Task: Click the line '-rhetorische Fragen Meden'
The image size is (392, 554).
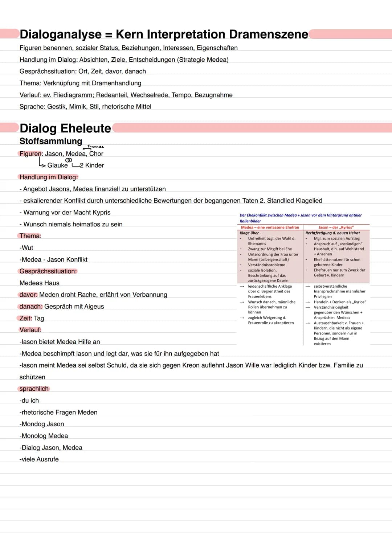Action: [x=58, y=412]
